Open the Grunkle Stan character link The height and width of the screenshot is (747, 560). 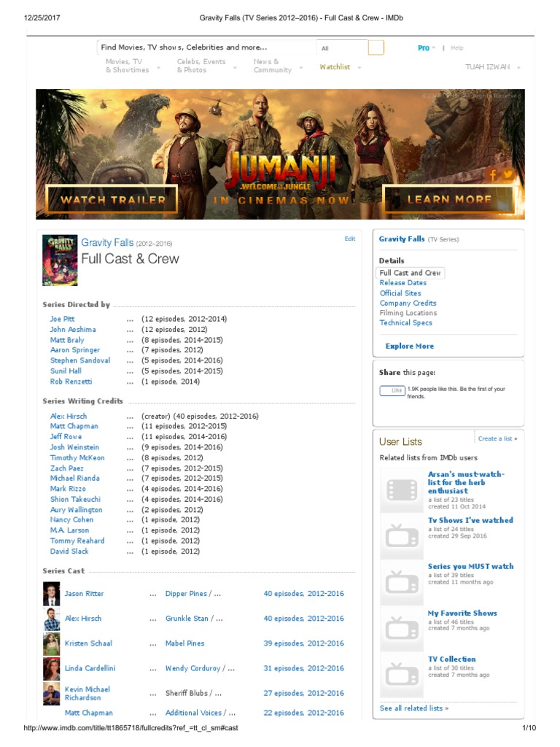187,619
